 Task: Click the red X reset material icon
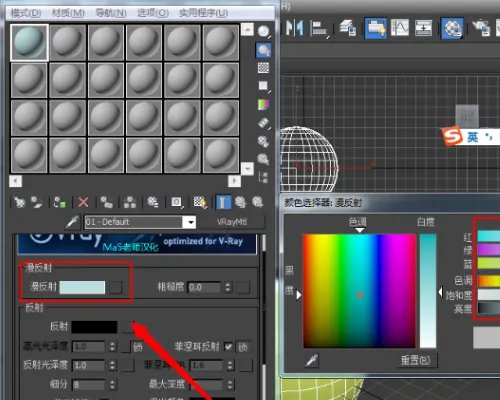click(83, 202)
